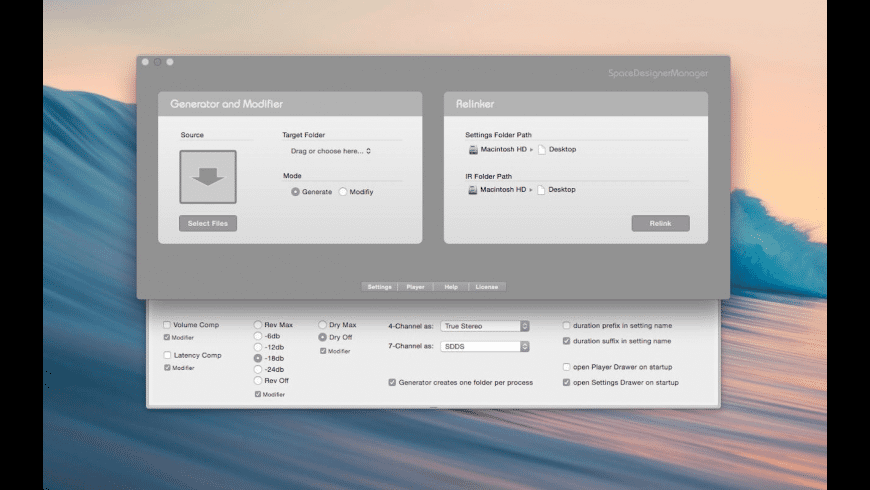Image resolution: width=870 pixels, height=490 pixels.
Task: Toggle the Modifier checkbox under Latency Comp
Action: point(167,368)
